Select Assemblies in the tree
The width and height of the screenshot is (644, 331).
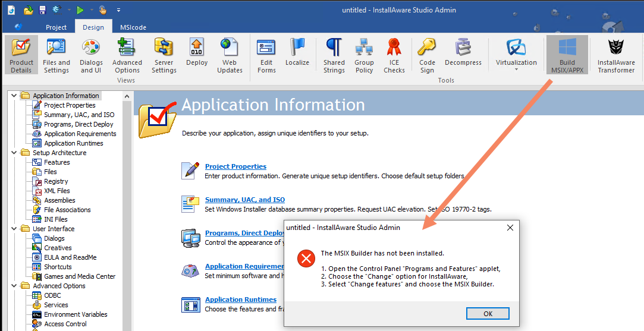pos(59,200)
